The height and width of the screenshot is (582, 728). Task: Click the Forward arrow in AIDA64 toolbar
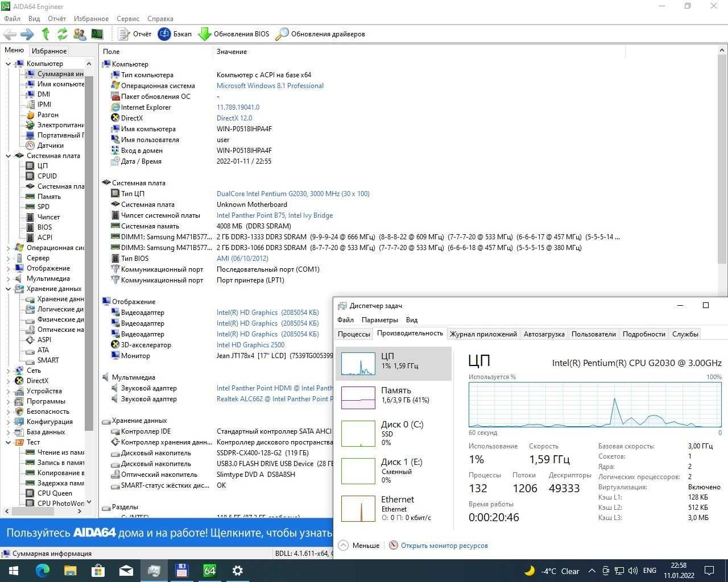point(27,34)
